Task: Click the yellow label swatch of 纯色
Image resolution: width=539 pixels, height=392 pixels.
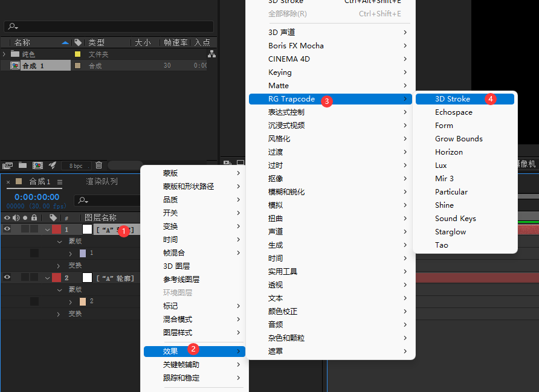Action: tap(78, 54)
